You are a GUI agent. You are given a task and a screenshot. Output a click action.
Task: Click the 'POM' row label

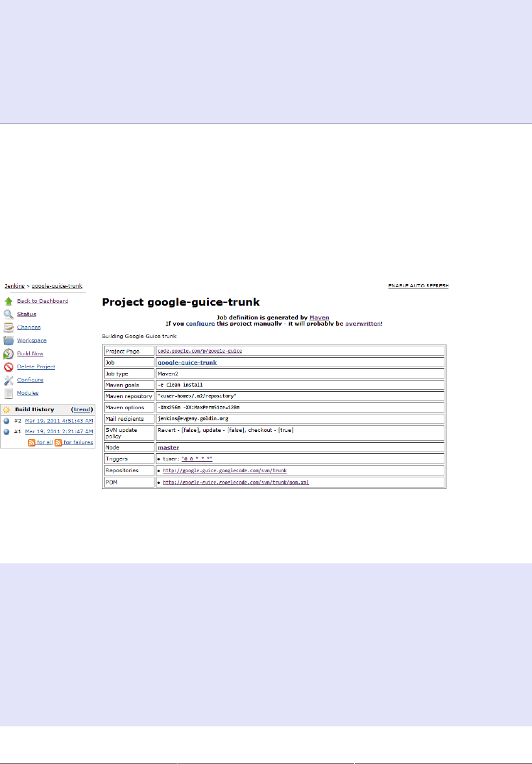point(111,483)
